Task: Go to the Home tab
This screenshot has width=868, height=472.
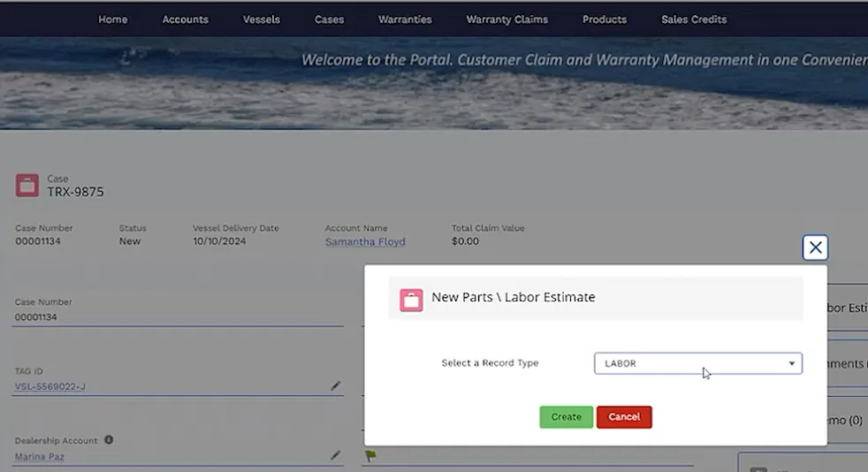Action: (112, 19)
